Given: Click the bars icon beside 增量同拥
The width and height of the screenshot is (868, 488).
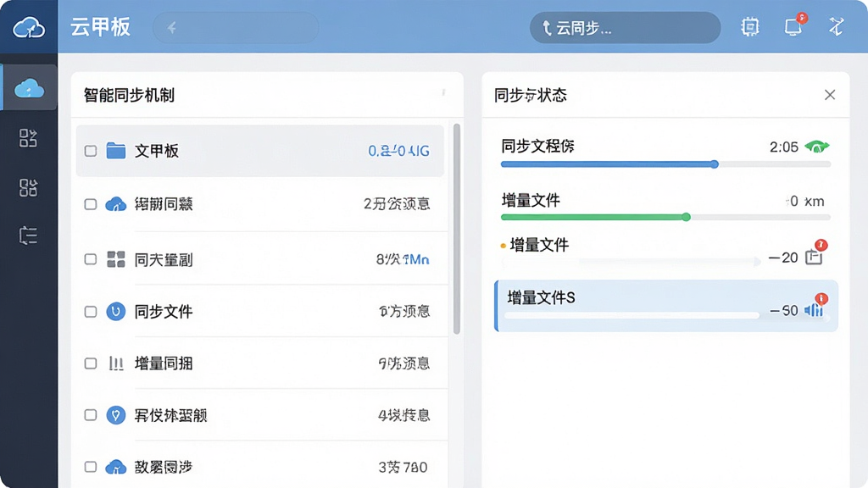Looking at the screenshot, I should 115,363.
